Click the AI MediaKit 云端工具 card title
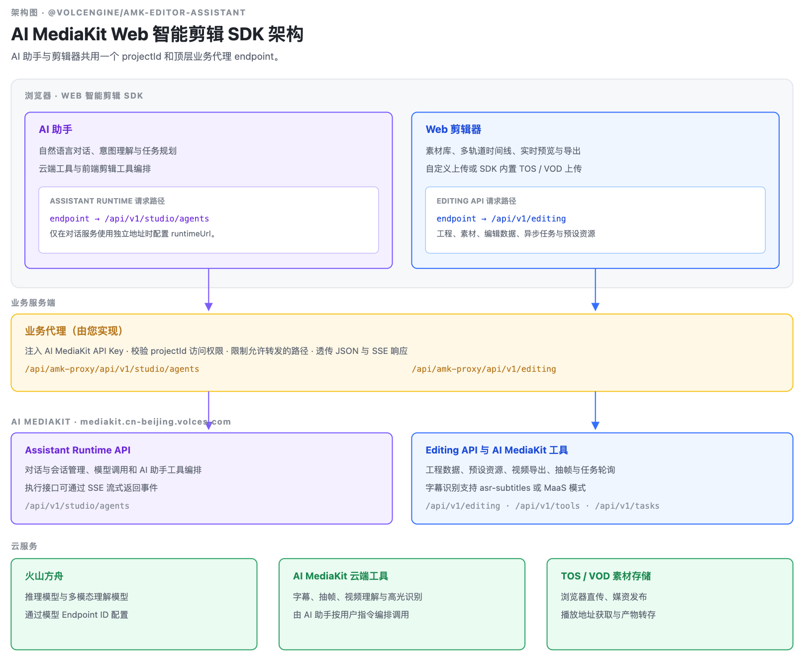The width and height of the screenshot is (812, 671). tap(340, 576)
